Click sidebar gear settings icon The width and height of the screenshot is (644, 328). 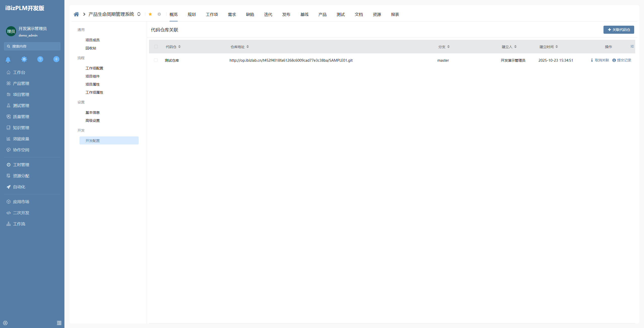click(24, 59)
